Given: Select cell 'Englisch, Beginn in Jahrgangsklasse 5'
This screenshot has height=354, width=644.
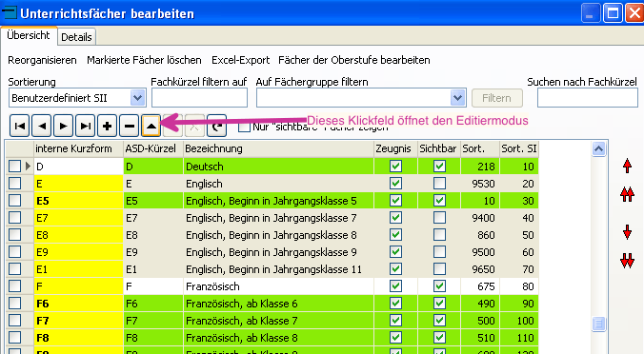Looking at the screenshot, I should point(278,201).
